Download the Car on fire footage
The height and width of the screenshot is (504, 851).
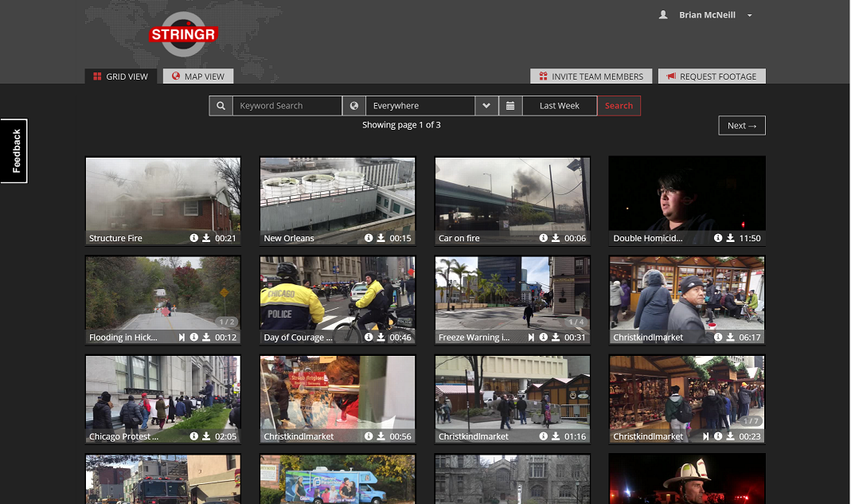click(556, 238)
